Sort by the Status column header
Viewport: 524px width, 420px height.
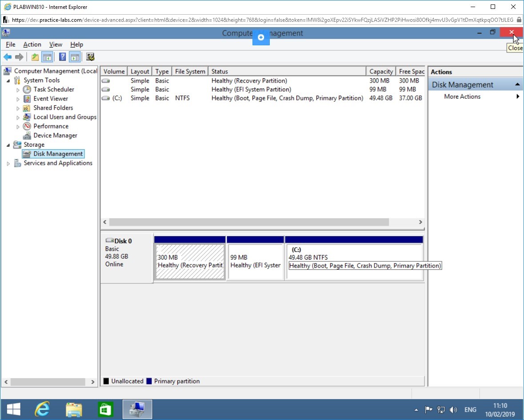(287, 72)
